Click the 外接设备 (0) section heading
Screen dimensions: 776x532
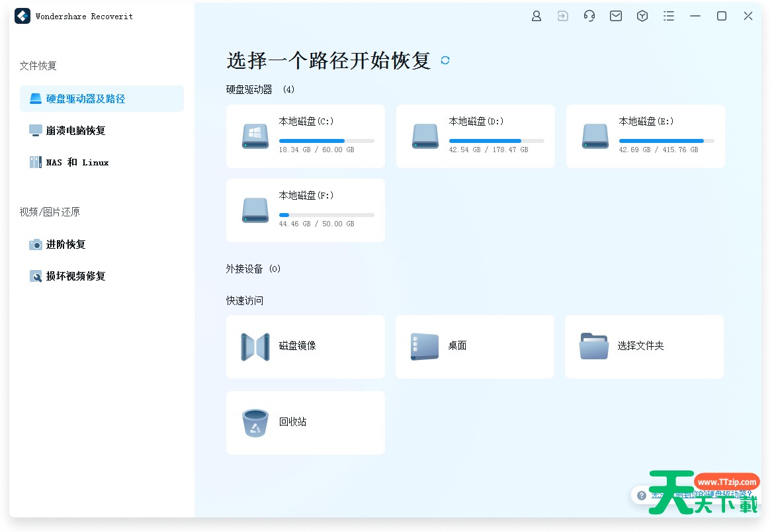[x=253, y=269]
